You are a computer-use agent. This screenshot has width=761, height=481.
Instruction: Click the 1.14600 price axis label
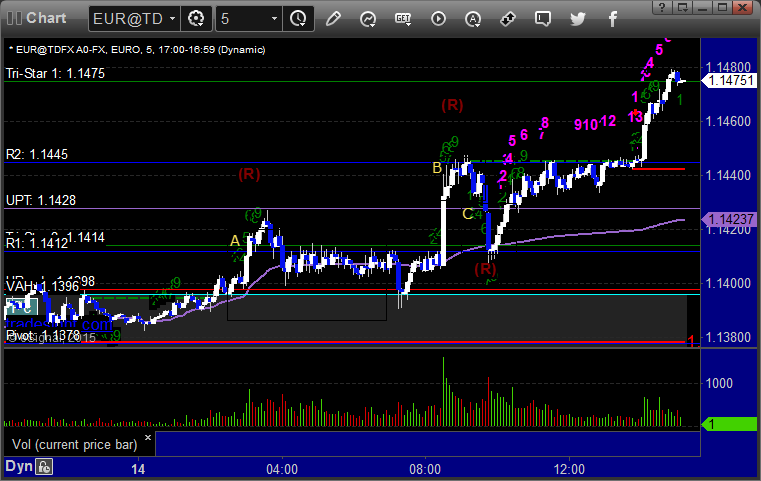728,121
